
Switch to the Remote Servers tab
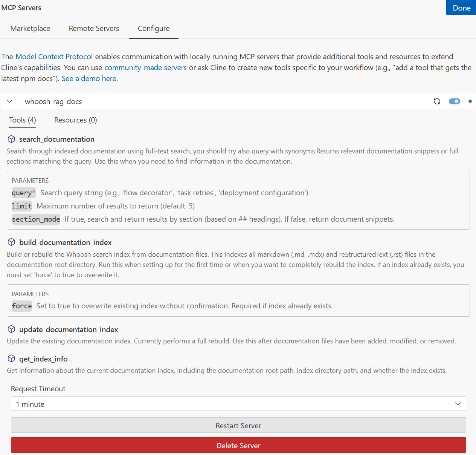[x=94, y=28]
